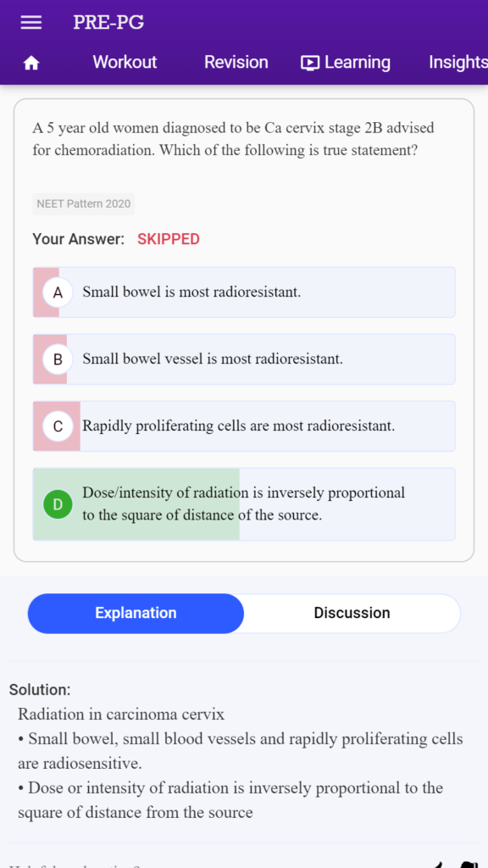Open the Insights tab

point(458,62)
